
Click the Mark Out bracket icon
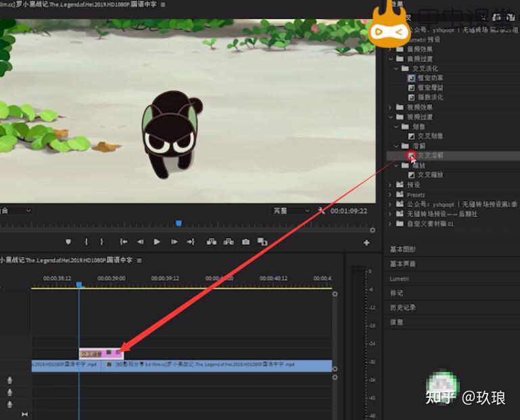click(101, 242)
